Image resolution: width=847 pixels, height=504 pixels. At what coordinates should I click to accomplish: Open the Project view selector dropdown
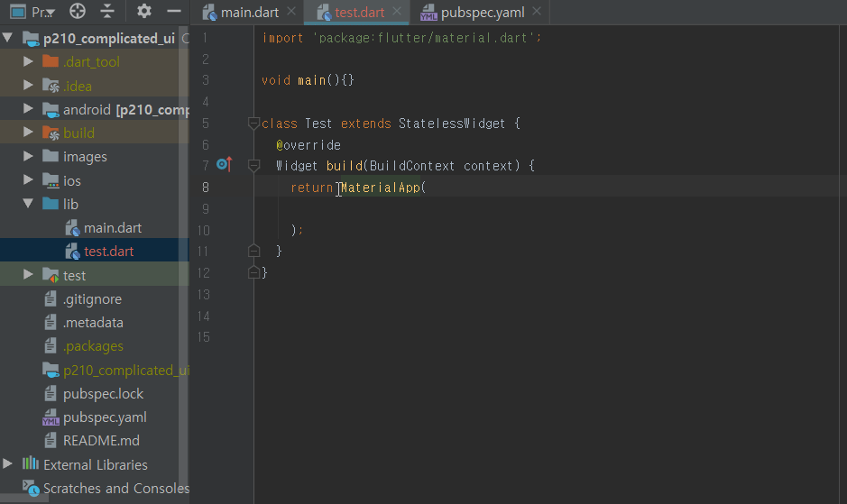tap(33, 12)
